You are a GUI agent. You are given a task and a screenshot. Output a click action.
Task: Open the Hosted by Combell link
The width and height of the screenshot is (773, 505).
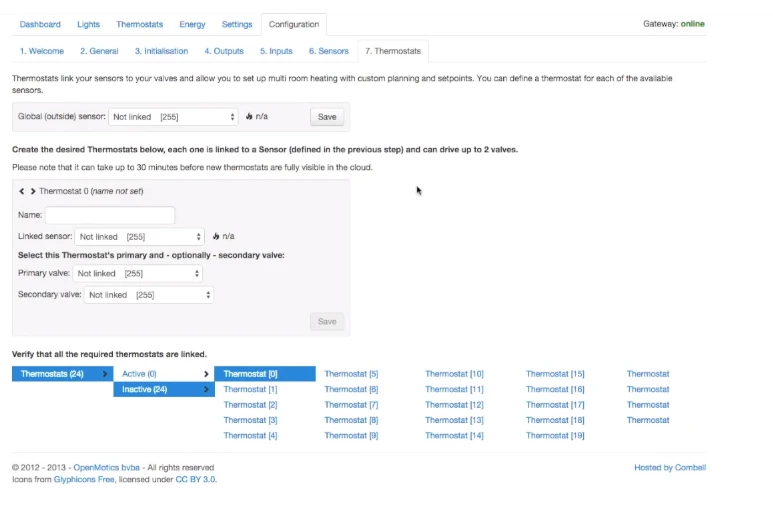[670, 468]
